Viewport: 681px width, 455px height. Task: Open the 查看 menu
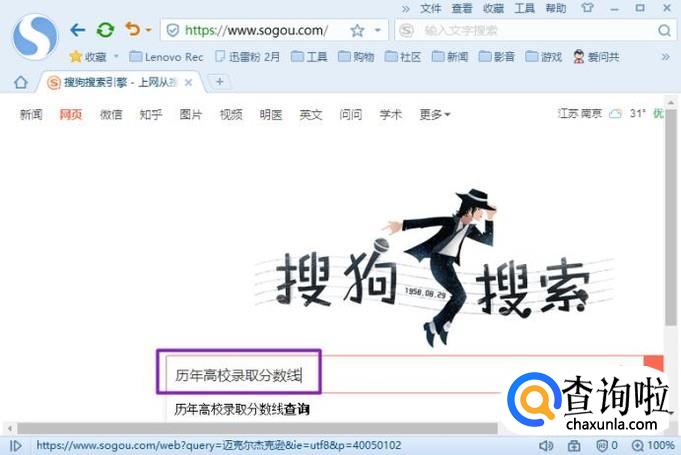[462, 8]
